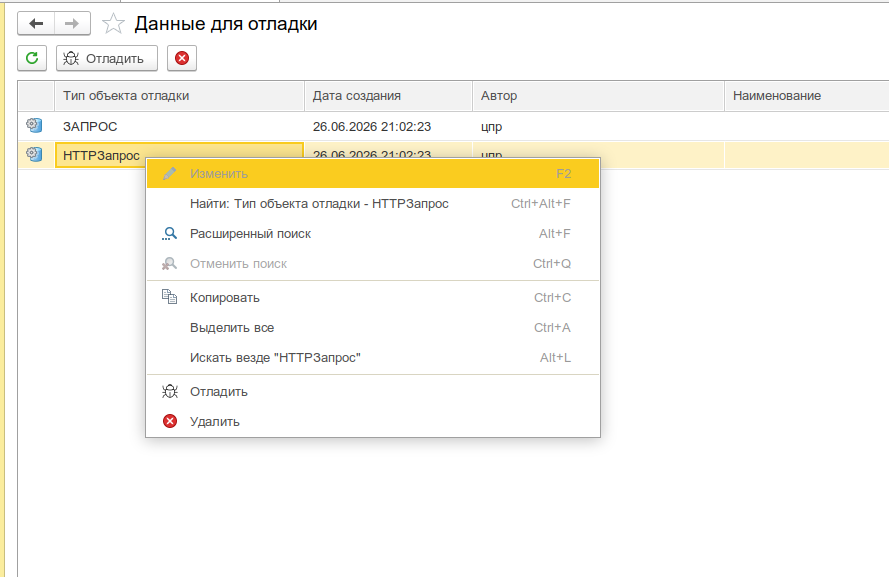
Task: Sort by Дата создания column header
Action: coord(388,96)
